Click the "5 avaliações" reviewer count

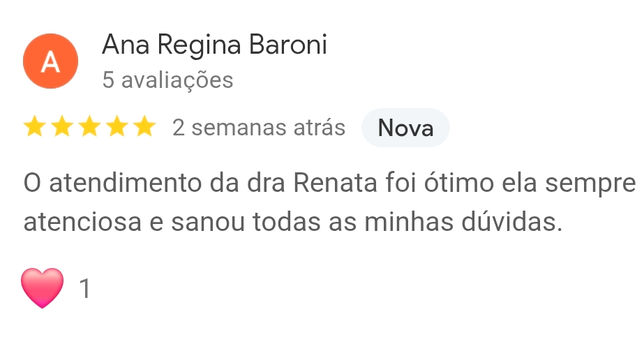[x=167, y=81]
